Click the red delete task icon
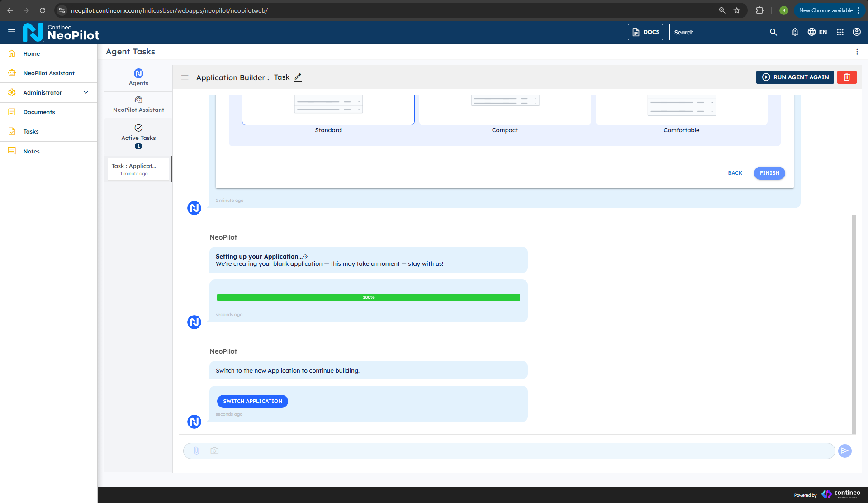The image size is (868, 503). click(847, 77)
